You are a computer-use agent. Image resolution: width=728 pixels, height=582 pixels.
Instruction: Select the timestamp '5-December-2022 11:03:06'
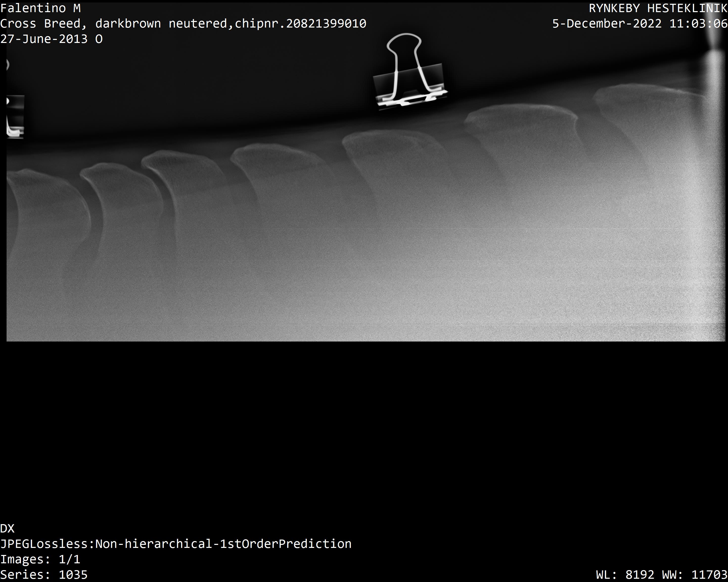(x=640, y=23)
